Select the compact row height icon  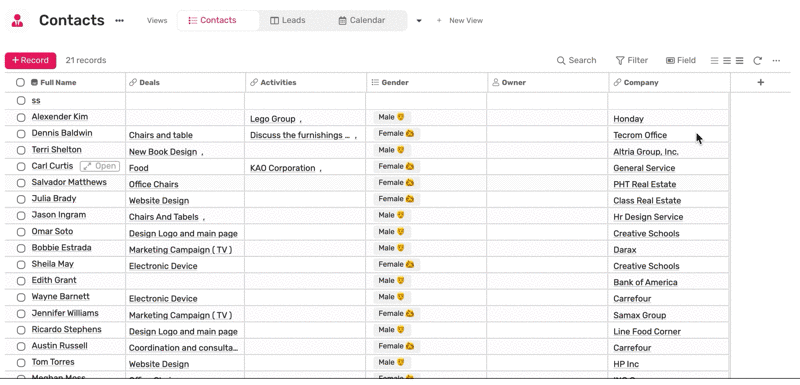(x=714, y=61)
